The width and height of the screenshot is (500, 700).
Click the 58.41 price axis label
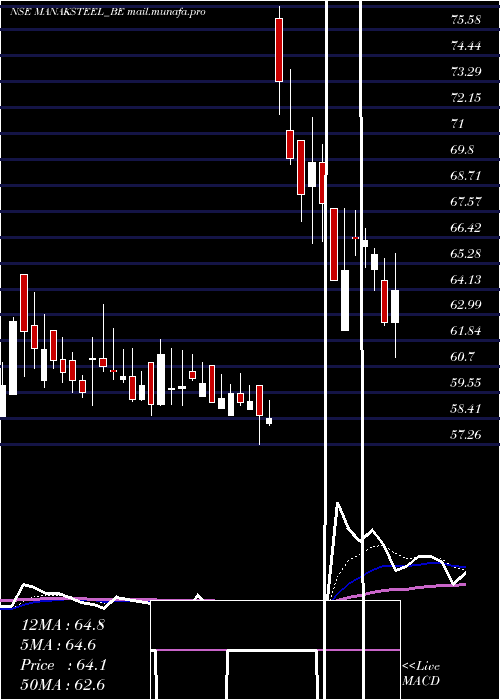click(466, 408)
